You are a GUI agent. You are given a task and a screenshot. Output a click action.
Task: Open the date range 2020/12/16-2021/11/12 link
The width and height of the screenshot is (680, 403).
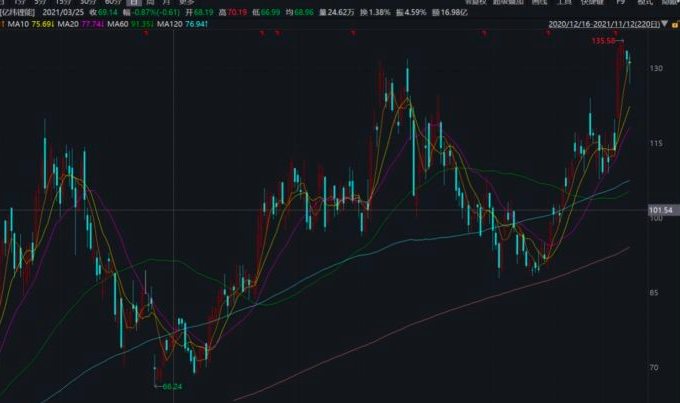604,24
